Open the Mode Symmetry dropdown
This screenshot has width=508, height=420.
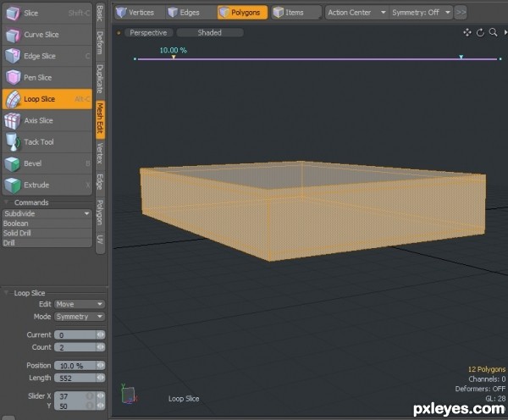[x=80, y=317]
